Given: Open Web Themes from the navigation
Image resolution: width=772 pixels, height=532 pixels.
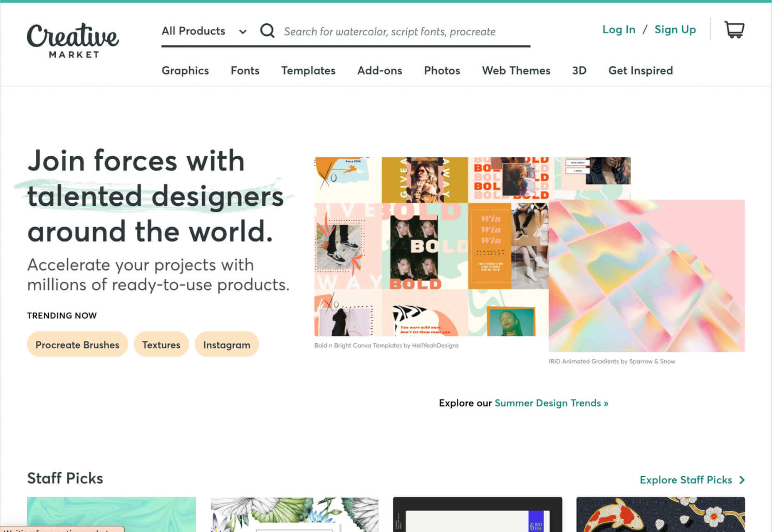Looking at the screenshot, I should coord(516,71).
